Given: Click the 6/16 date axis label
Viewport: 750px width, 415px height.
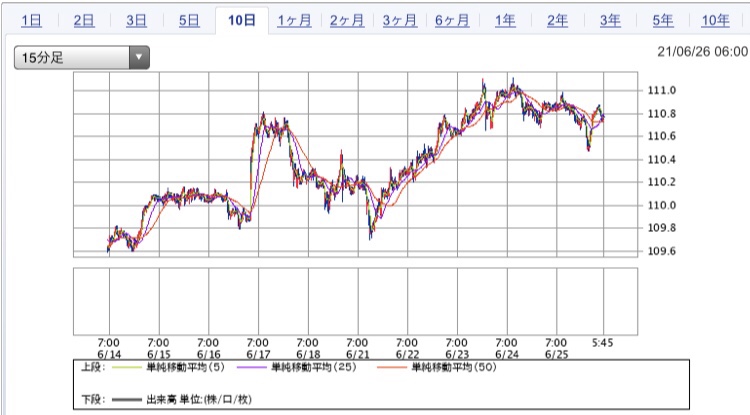Looking at the screenshot, I should click(209, 355).
